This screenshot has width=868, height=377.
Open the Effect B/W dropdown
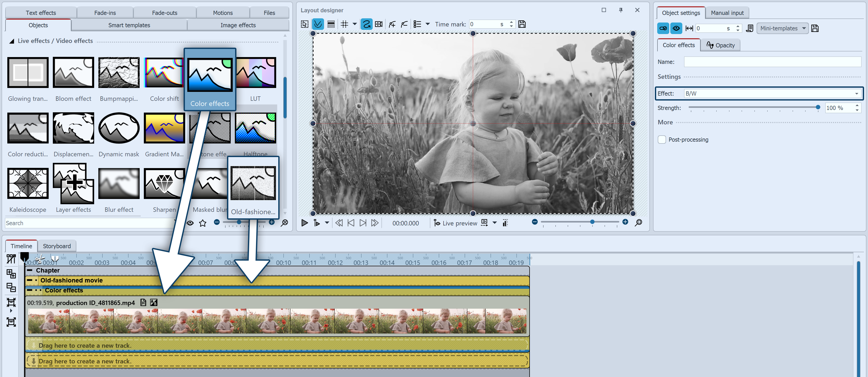[856, 94]
